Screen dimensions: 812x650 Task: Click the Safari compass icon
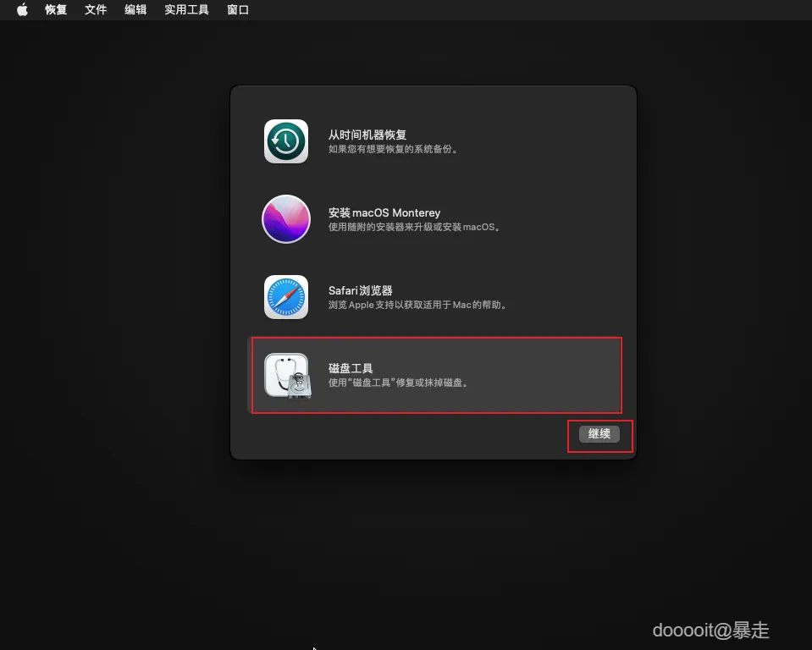click(285, 297)
